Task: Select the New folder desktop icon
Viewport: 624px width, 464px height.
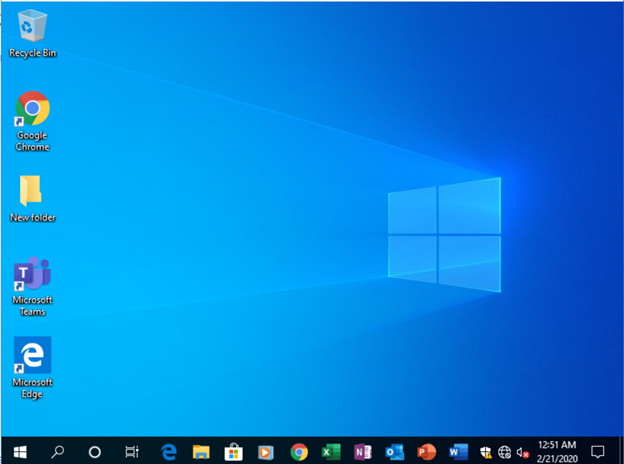Action: click(33, 199)
